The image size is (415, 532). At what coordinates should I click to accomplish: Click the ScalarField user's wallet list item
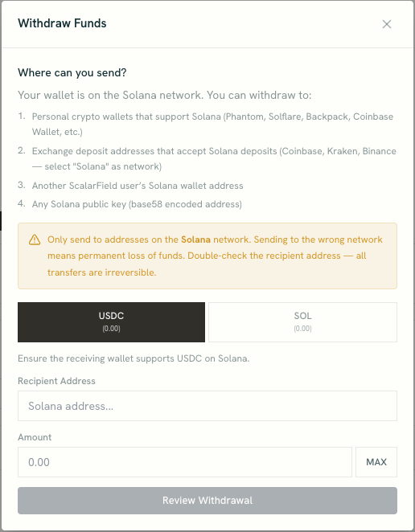pyautogui.click(x=138, y=186)
